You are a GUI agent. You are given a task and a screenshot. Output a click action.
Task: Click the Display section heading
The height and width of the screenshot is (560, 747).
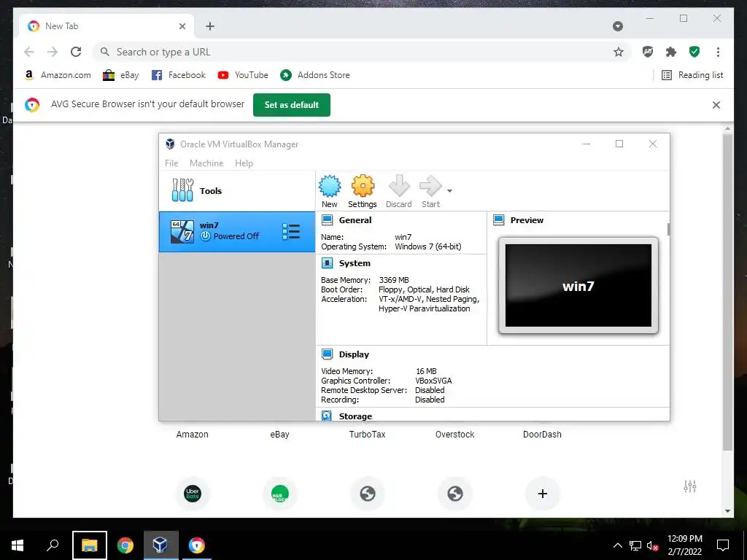click(354, 354)
